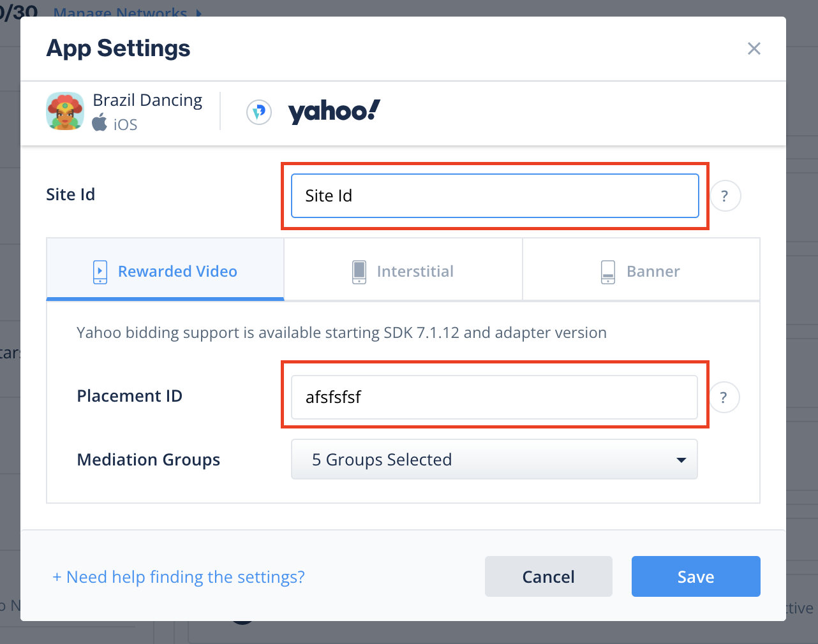This screenshot has width=818, height=644.
Task: Open the Site Id help tooltip icon
Action: (x=725, y=196)
